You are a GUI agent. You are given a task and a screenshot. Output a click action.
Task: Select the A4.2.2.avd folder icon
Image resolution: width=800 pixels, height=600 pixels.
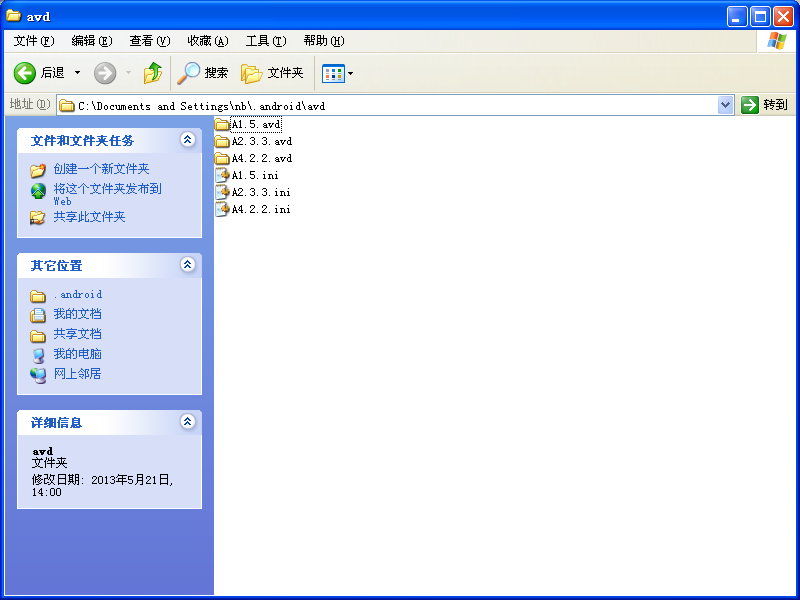(x=222, y=158)
